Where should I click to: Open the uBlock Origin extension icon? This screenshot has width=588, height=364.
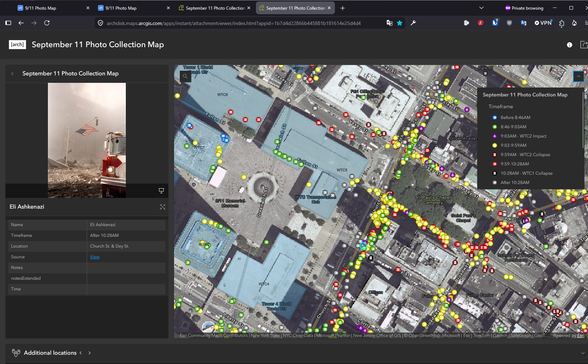click(509, 23)
